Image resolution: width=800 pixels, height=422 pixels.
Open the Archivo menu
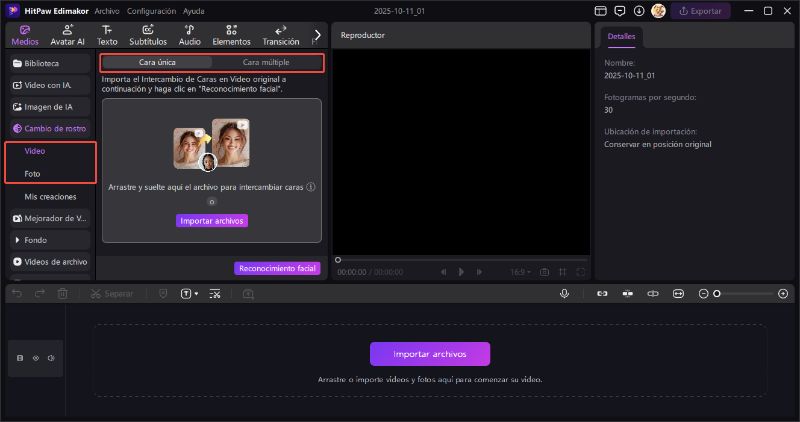107,11
